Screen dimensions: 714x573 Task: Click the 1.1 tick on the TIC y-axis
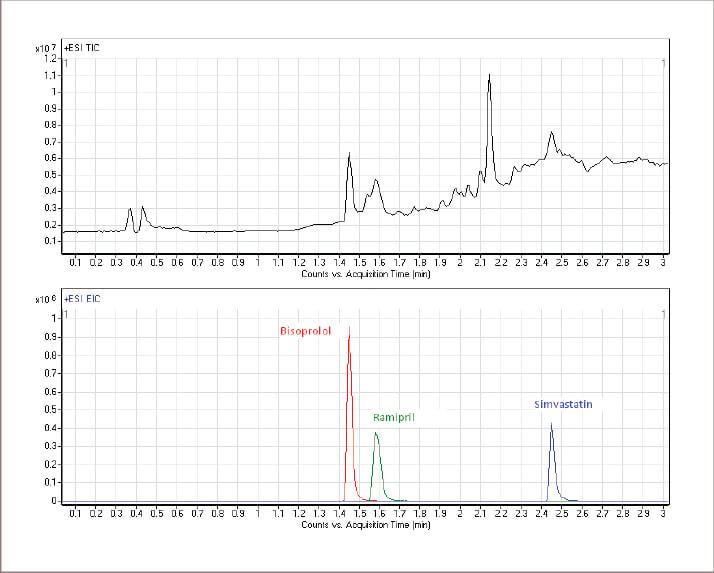click(51, 76)
